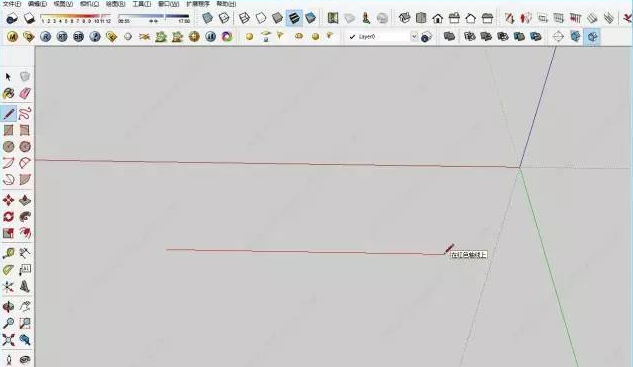Select the Text label tool
This screenshot has height=367, width=633.
point(25,270)
